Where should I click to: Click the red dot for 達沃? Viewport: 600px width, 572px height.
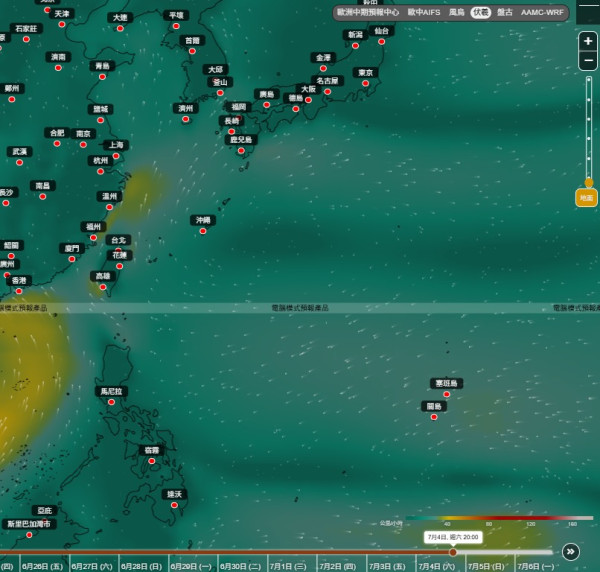(174, 505)
